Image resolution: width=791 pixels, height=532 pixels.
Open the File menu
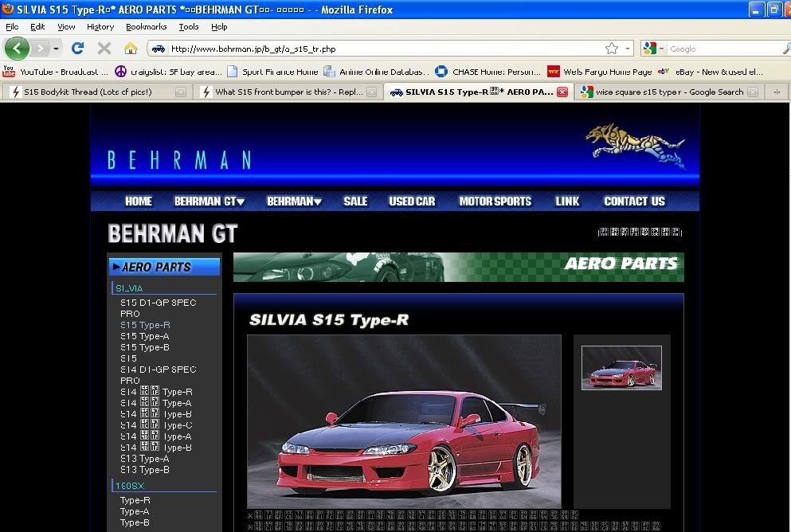12,27
